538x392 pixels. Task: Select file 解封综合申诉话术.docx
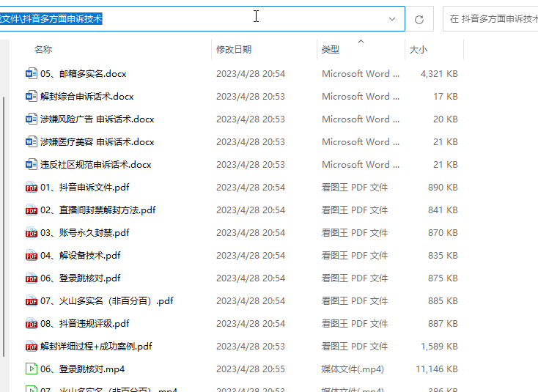86,97
